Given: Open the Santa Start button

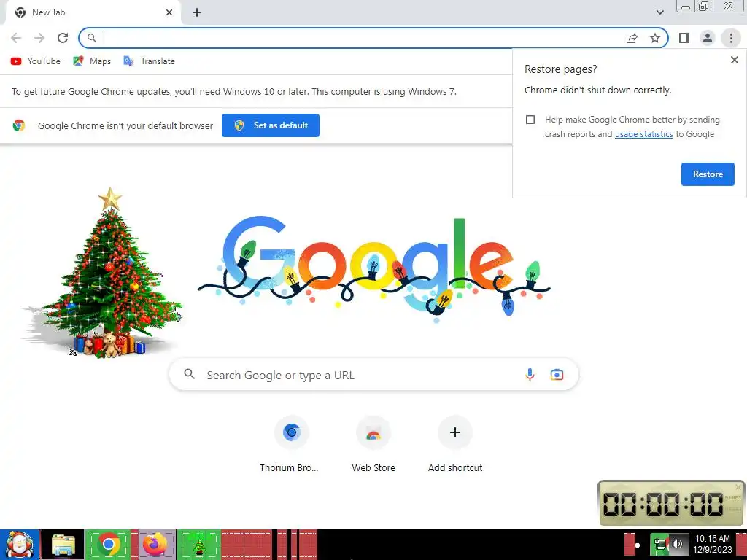Looking at the screenshot, I should coord(19,545).
